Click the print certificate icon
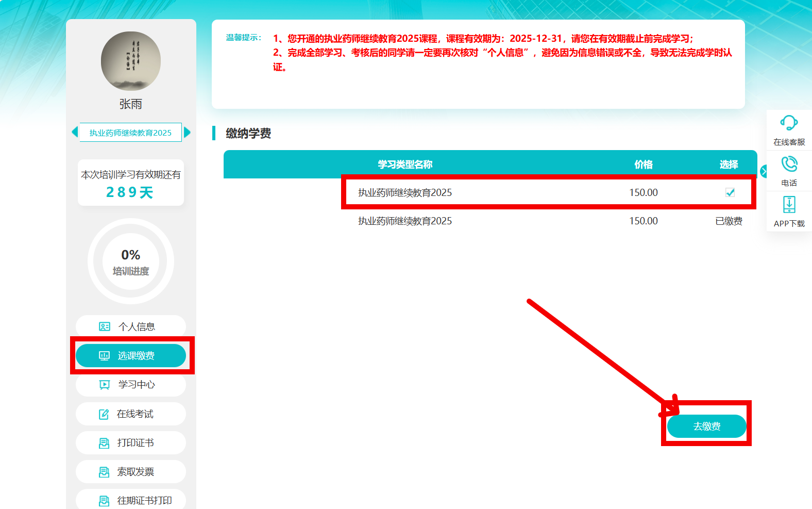This screenshot has width=812, height=509. pyautogui.click(x=104, y=443)
